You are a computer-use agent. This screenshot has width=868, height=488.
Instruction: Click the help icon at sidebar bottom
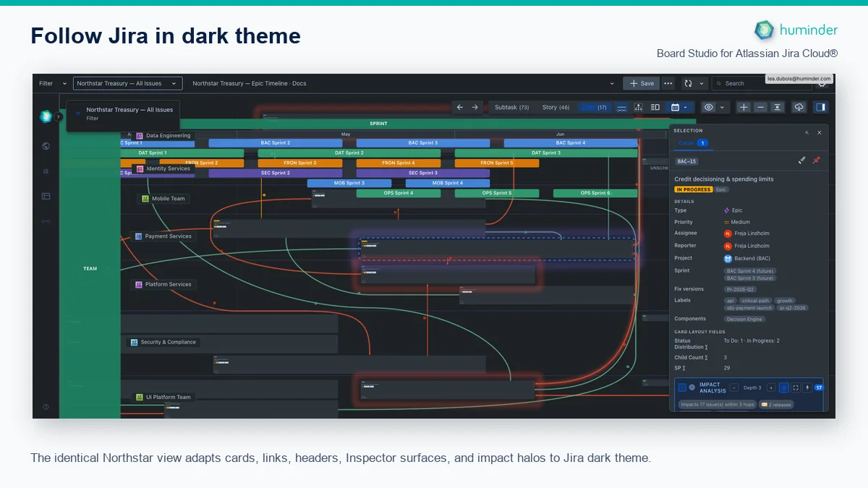(46, 407)
